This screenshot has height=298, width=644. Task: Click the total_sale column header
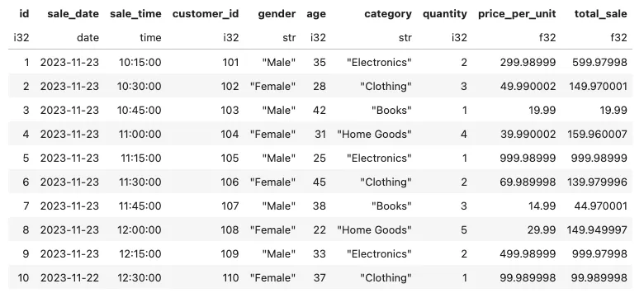(601, 14)
